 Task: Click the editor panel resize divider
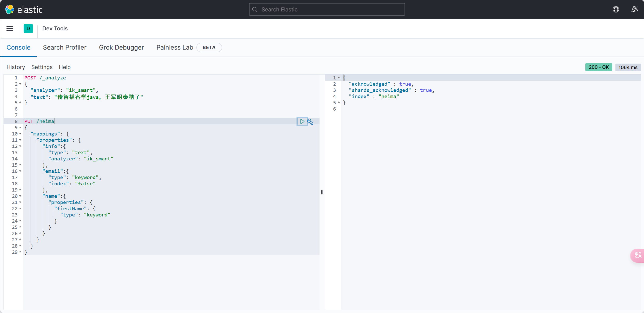pos(322,192)
